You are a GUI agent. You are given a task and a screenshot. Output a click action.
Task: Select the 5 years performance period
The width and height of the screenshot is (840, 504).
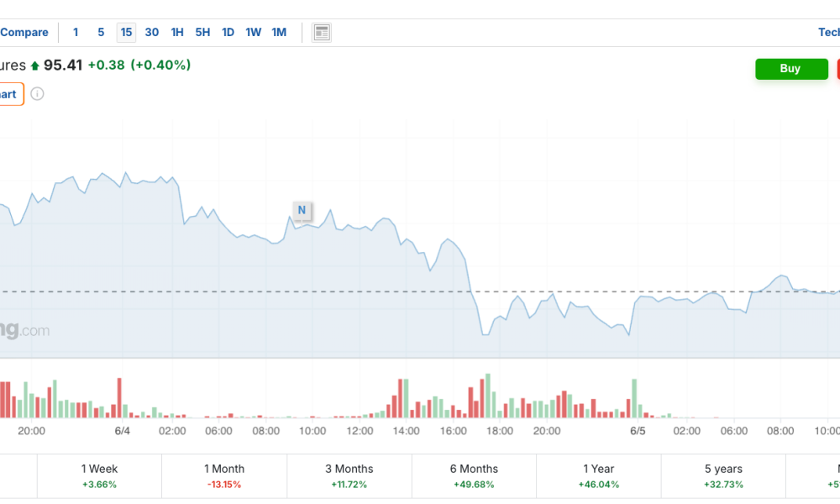tap(723, 476)
